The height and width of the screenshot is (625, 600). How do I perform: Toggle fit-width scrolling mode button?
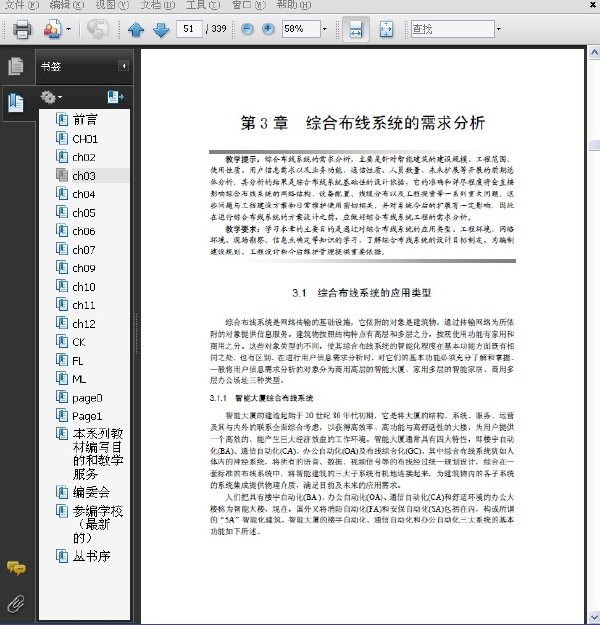click(x=356, y=29)
